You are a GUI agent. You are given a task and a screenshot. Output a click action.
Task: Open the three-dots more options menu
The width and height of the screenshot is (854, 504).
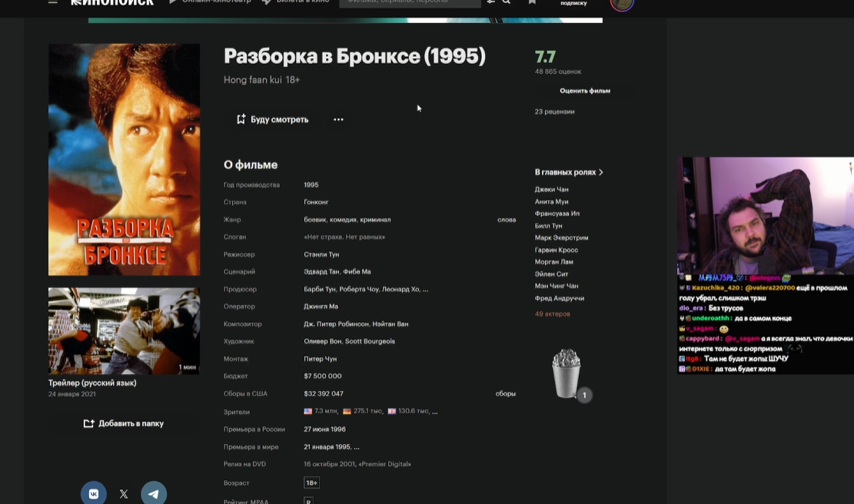pyautogui.click(x=338, y=120)
